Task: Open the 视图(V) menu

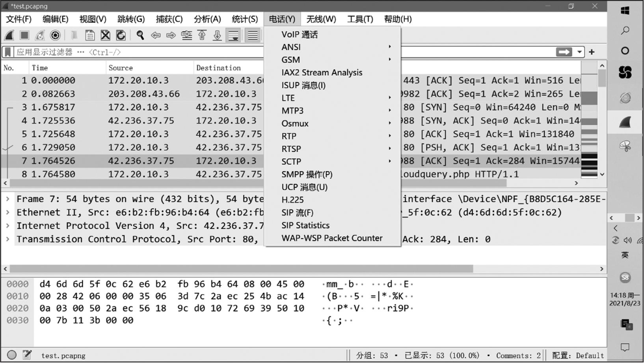Action: tap(93, 19)
